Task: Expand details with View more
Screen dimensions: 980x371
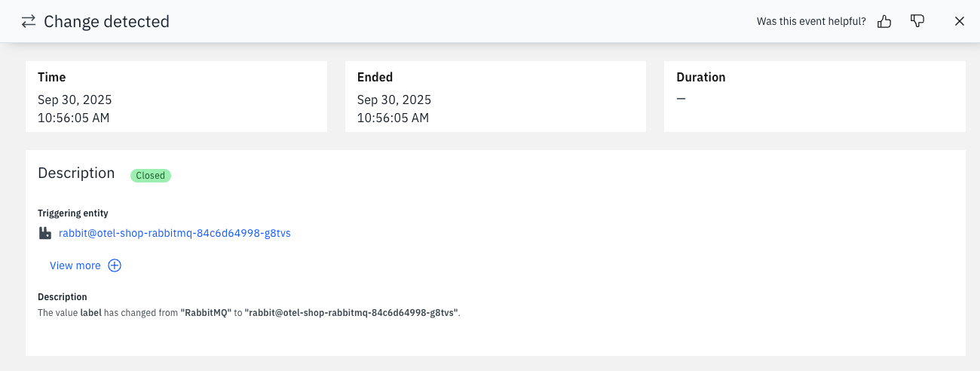Action: [75, 265]
